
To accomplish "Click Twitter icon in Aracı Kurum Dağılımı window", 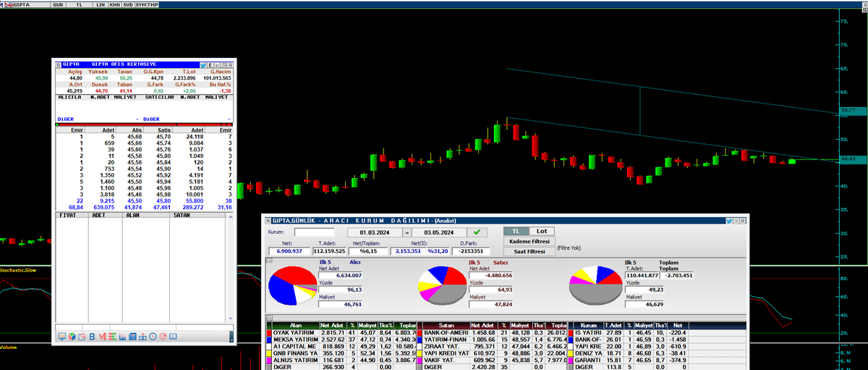I will tap(729, 221).
